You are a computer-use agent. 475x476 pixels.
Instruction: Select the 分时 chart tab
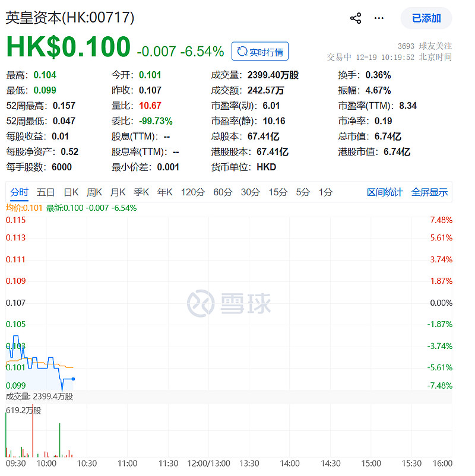(19, 192)
